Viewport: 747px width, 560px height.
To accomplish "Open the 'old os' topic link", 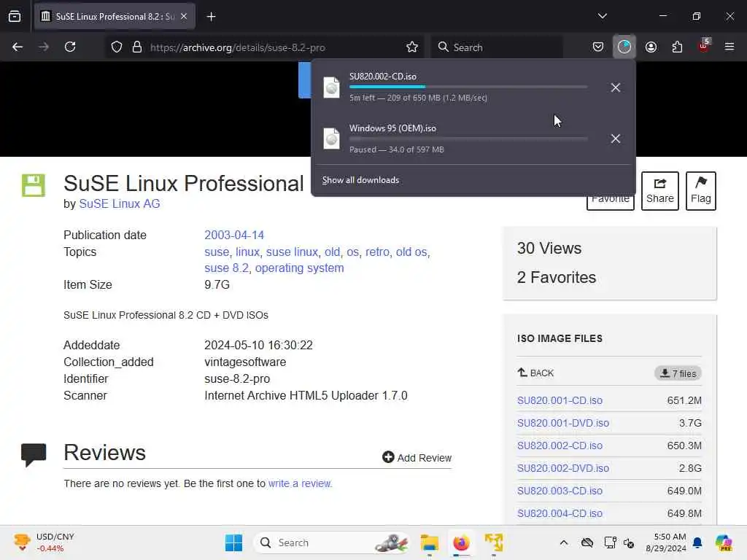I will (x=411, y=252).
